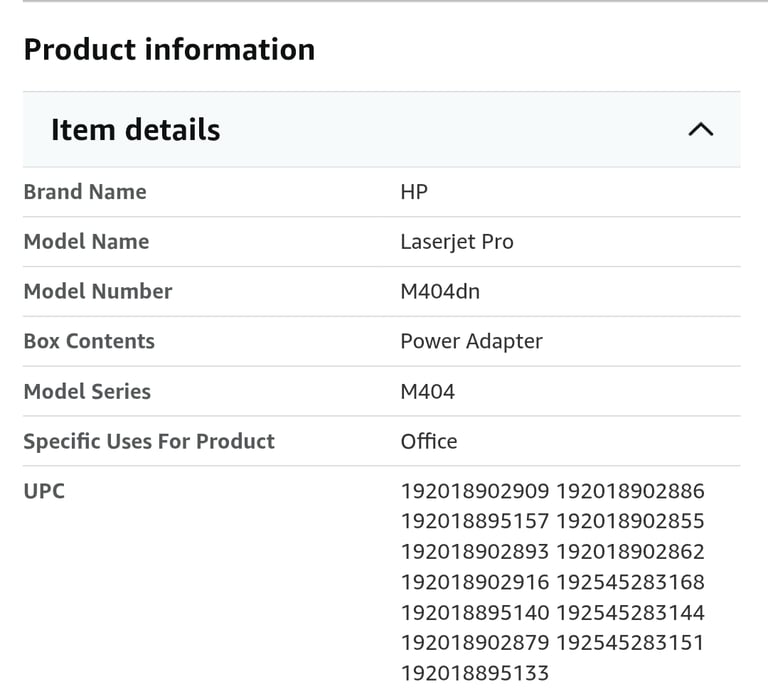The image size is (768, 689).
Task: Select the last UPC code 192018895133
Action: pyautogui.click(x=475, y=673)
